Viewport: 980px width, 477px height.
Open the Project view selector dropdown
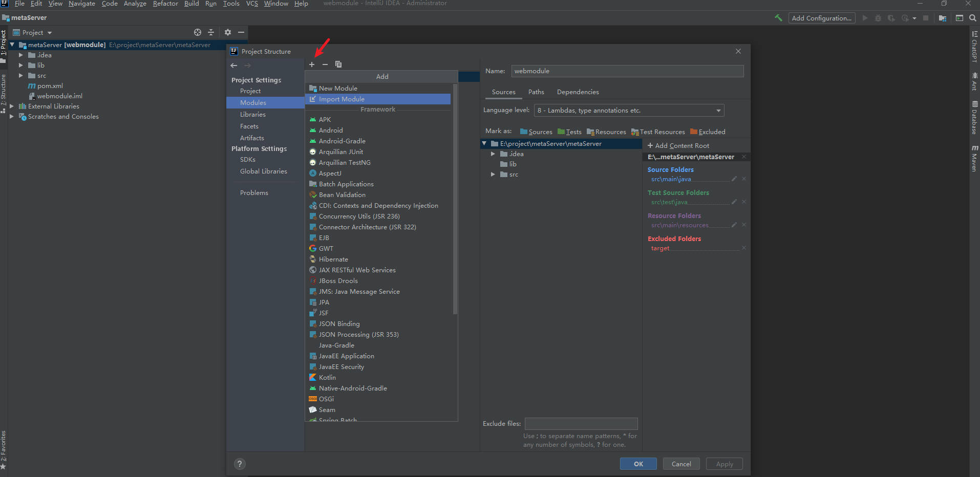pos(33,32)
